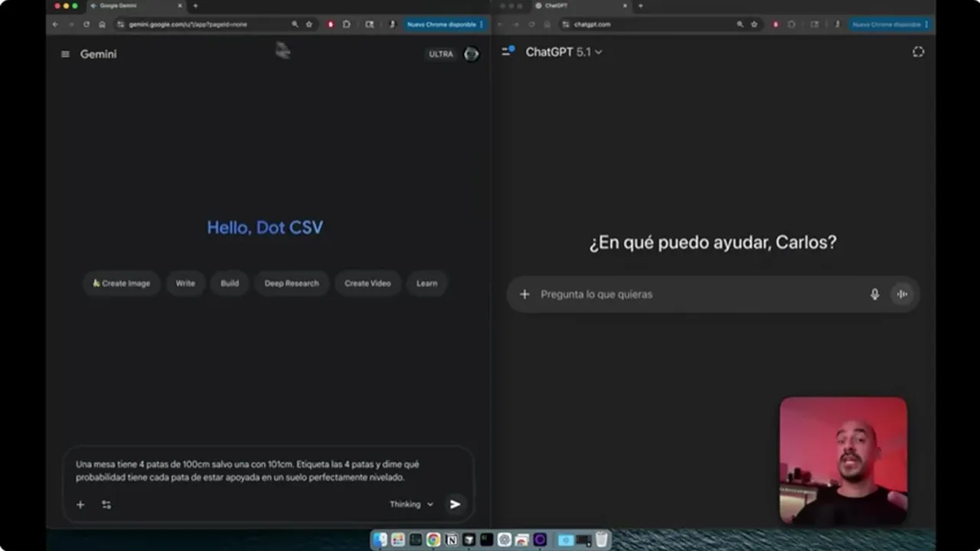Click the red extension icon in Gemini window

tap(331, 24)
